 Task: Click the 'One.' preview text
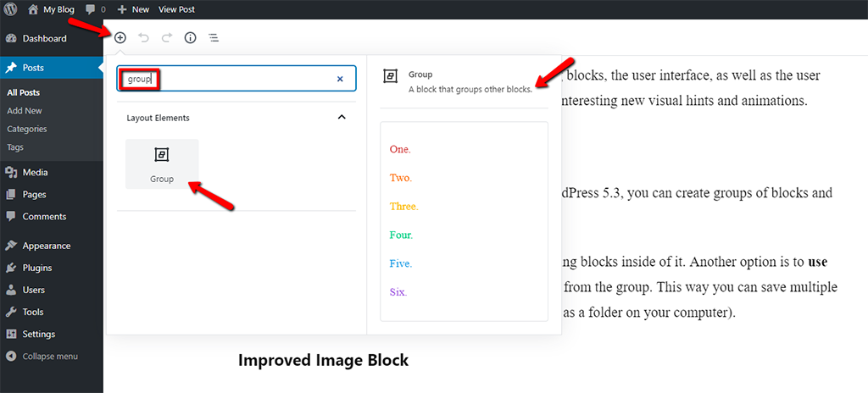tap(400, 149)
